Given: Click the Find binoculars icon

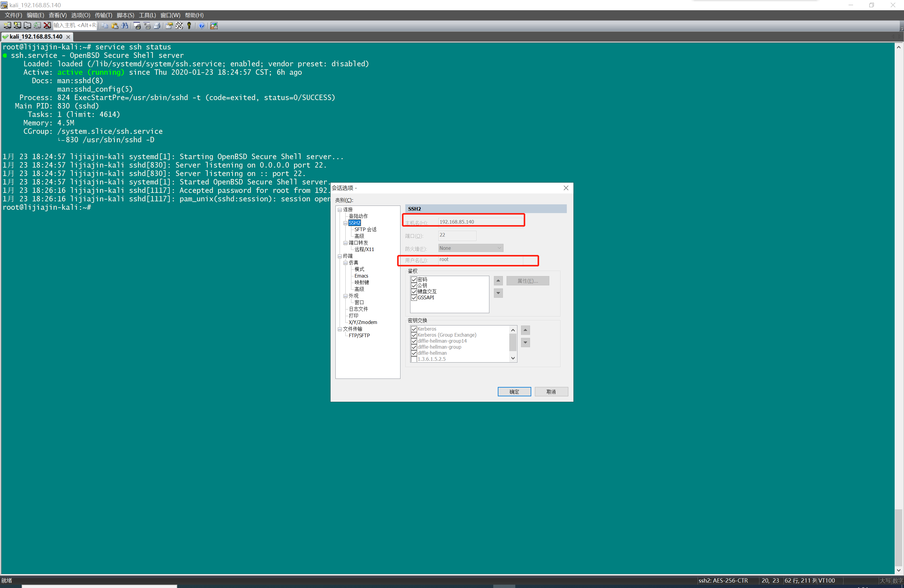Looking at the screenshot, I should (124, 25).
